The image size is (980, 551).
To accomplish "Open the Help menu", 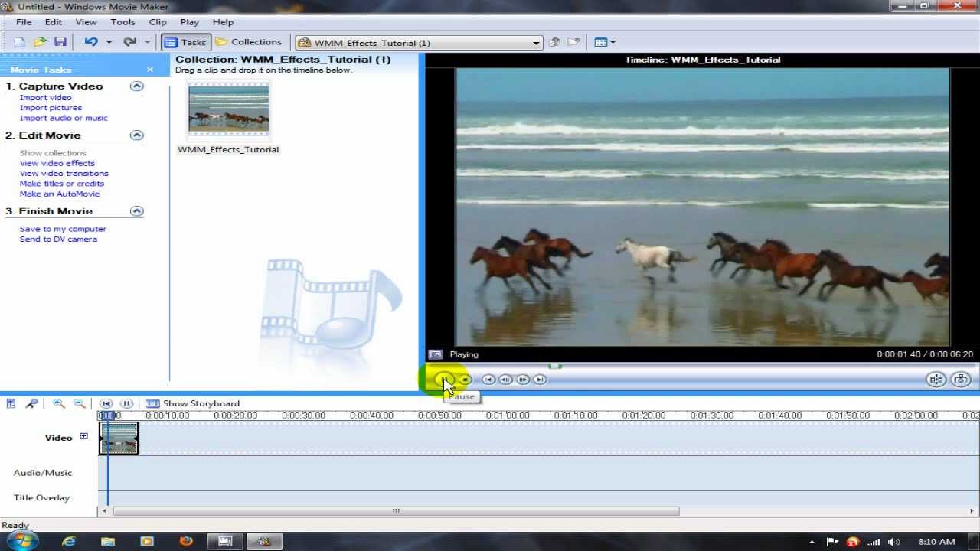I will click(223, 22).
